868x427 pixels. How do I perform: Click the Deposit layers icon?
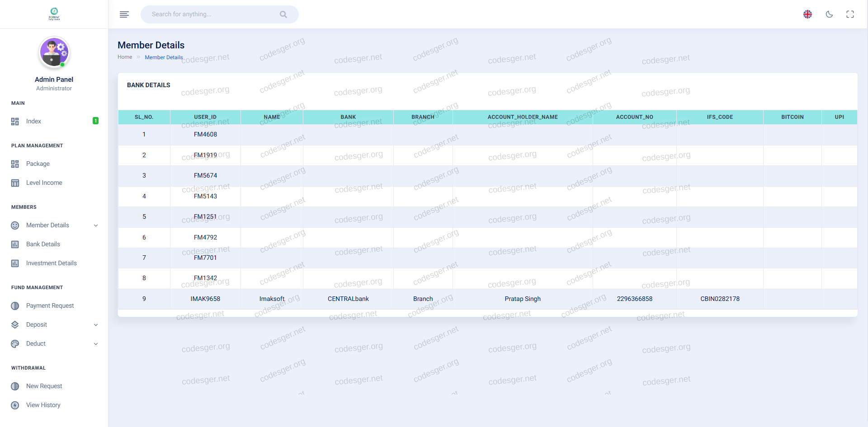coord(15,325)
